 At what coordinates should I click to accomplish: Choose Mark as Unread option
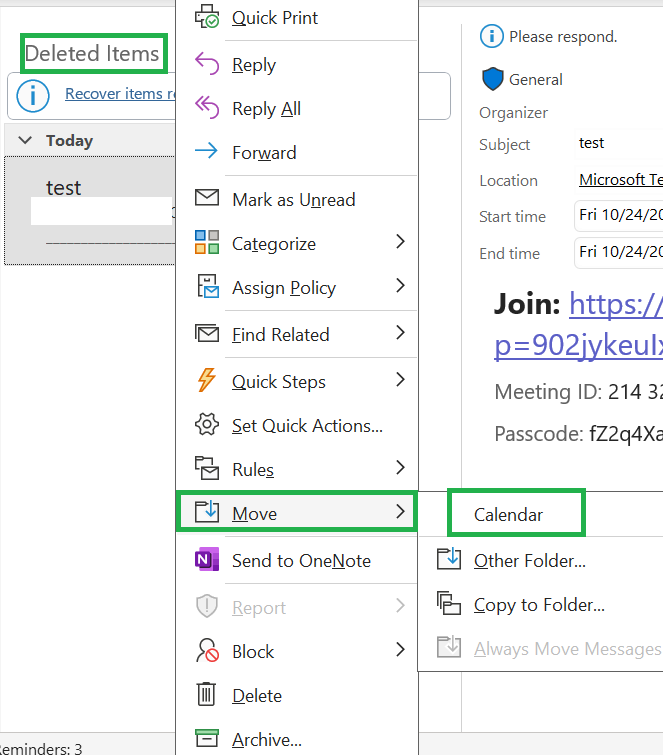click(x=297, y=199)
